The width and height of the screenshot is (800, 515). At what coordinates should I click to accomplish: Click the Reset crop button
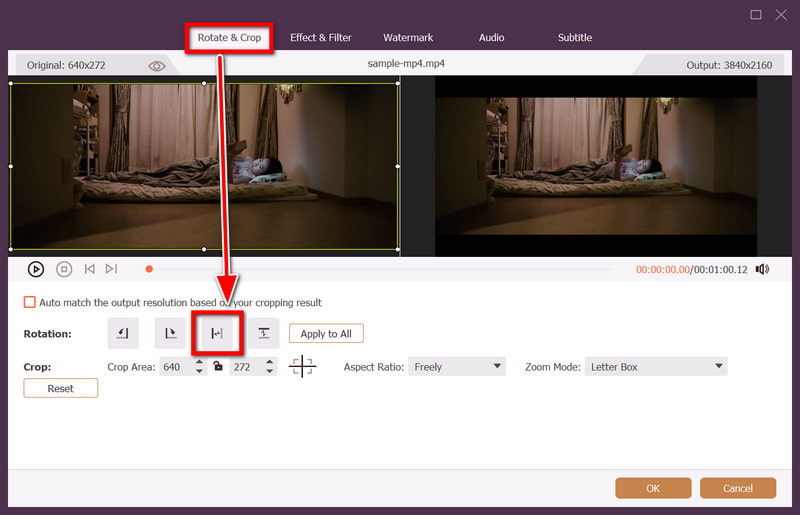[x=61, y=388]
